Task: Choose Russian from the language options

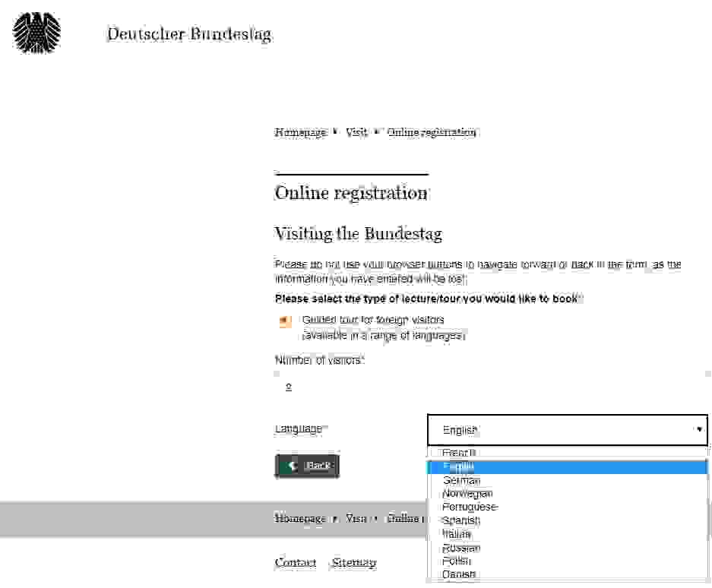Action: click(x=461, y=548)
